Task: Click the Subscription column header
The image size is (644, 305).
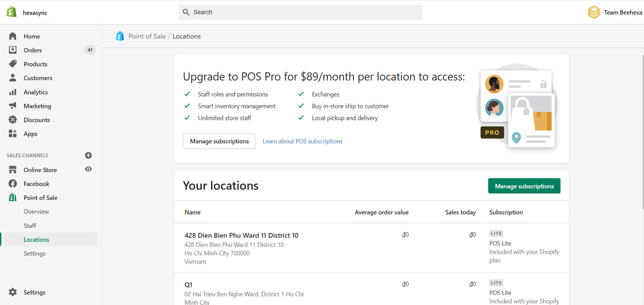Action: point(506,212)
